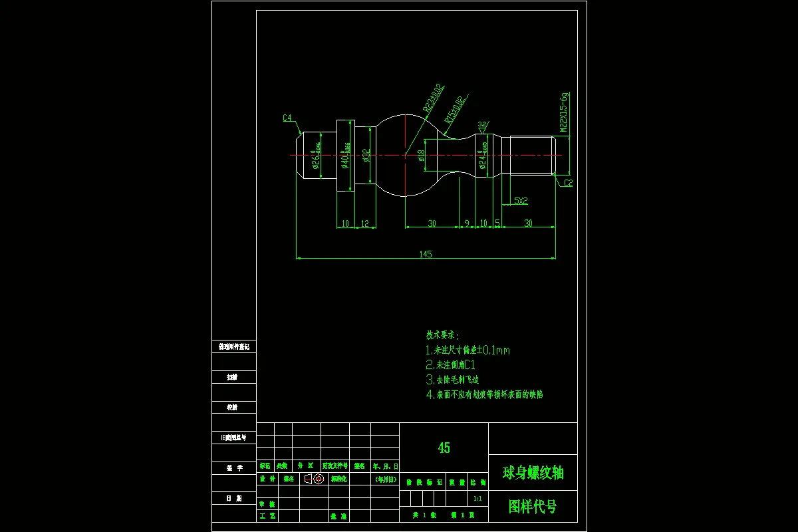Viewport: 798px width, 532px height.
Task: Click the 描图 side cell
Action: click(x=234, y=377)
